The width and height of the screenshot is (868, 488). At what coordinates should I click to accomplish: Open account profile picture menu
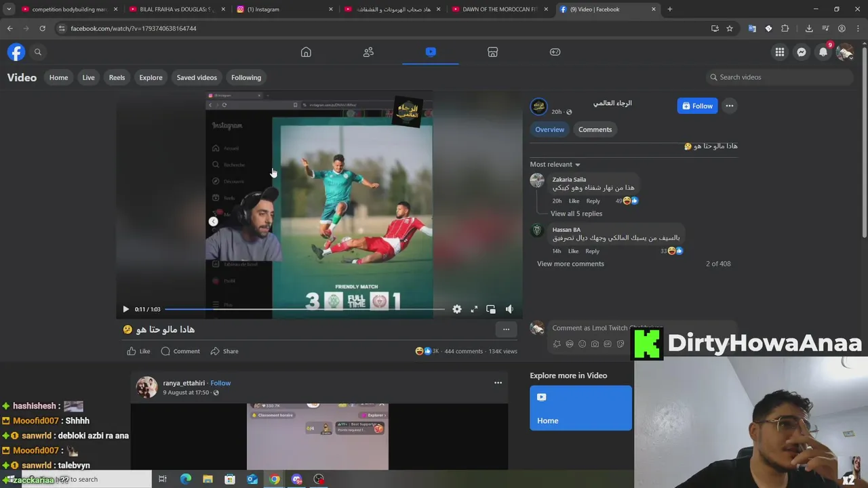tap(845, 52)
